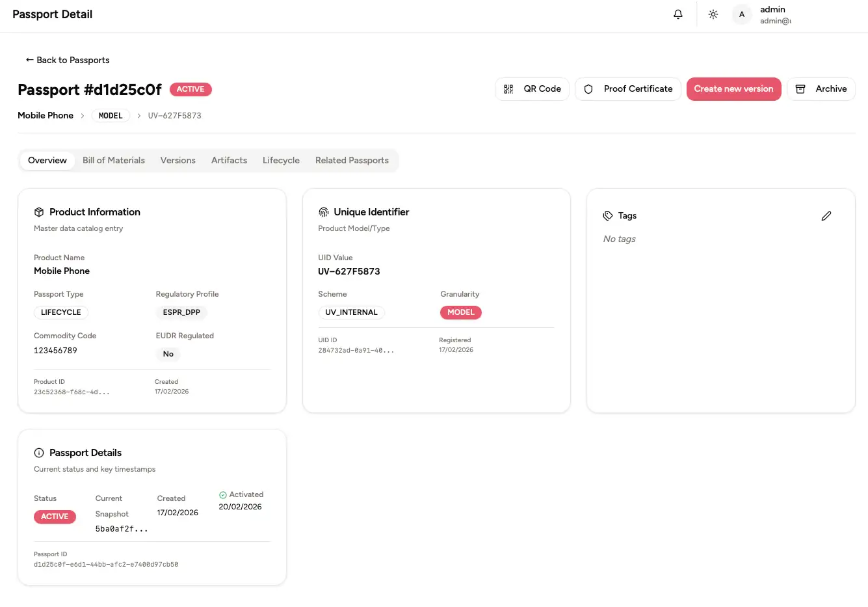Toggle light/dark theme sun icon
Screen dimensions: 868x607
713,14
